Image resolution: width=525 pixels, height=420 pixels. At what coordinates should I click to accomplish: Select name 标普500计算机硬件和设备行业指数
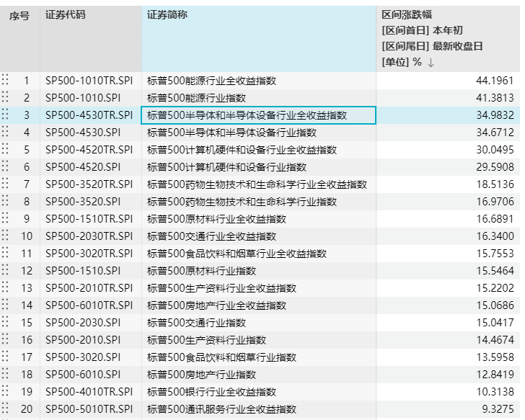(226, 167)
